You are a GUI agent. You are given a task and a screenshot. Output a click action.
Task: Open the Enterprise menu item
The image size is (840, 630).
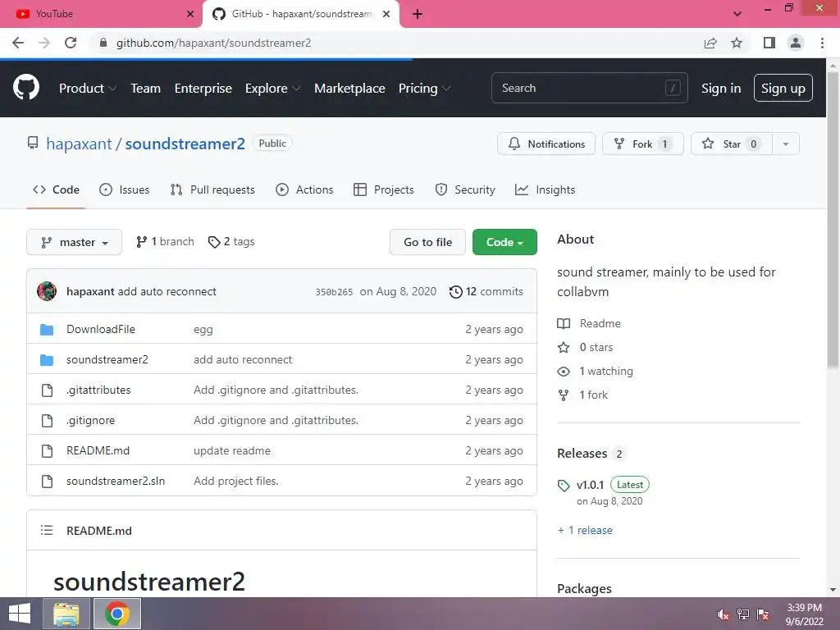pyautogui.click(x=203, y=89)
